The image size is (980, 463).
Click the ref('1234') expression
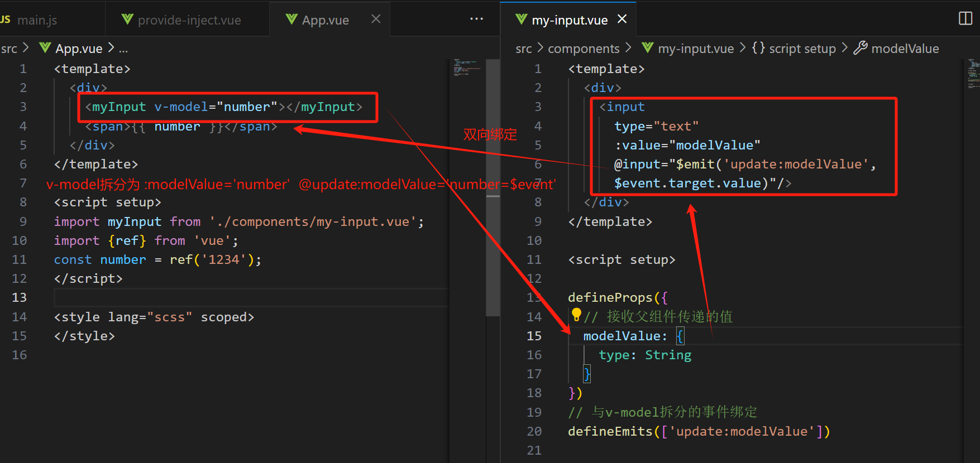[212, 259]
